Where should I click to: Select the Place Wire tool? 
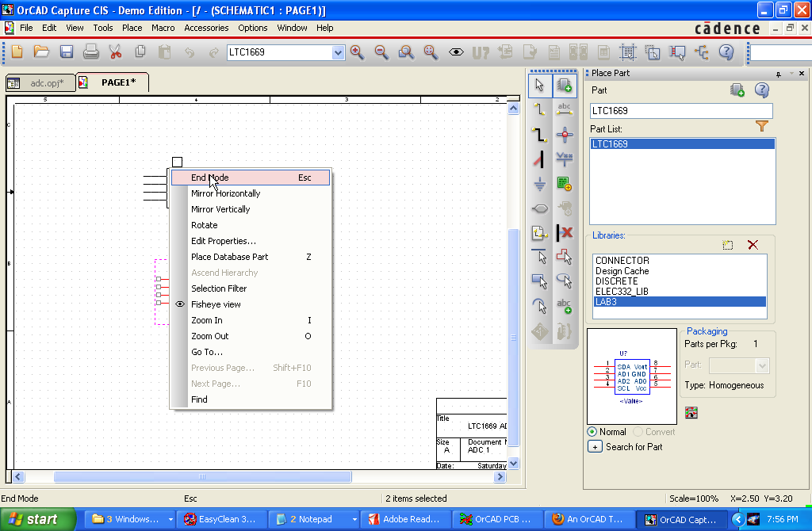pos(539,109)
